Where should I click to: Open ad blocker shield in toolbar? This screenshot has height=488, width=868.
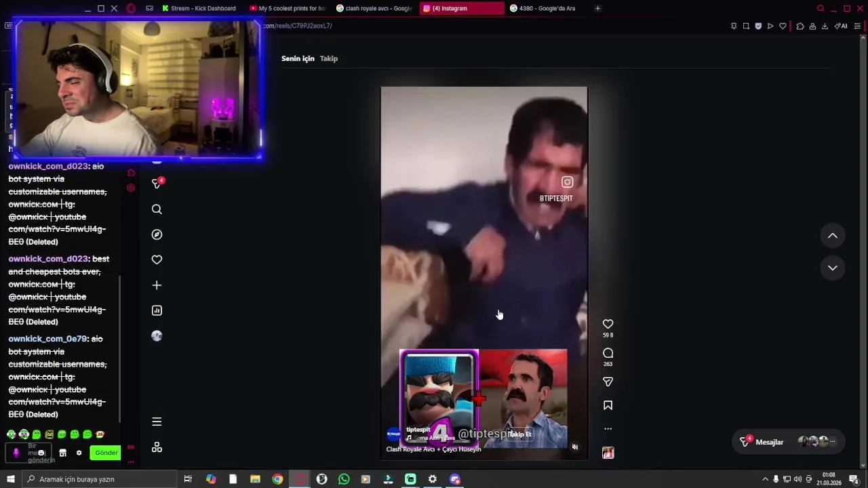tap(758, 26)
